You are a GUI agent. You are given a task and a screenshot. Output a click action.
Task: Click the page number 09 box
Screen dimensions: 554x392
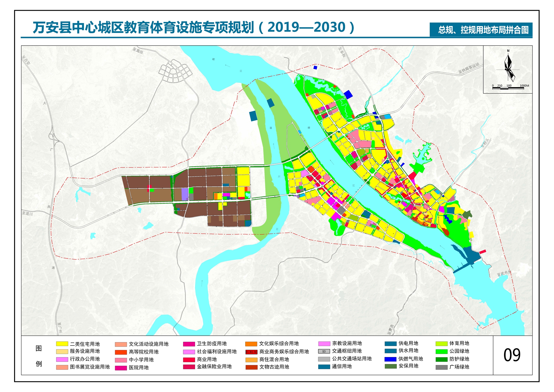click(x=512, y=355)
